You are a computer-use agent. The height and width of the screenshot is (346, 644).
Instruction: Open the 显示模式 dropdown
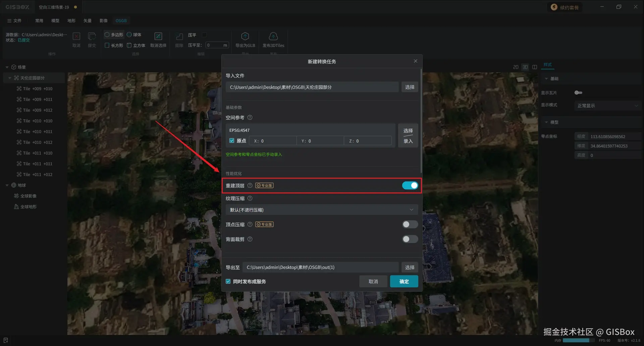[x=608, y=106]
